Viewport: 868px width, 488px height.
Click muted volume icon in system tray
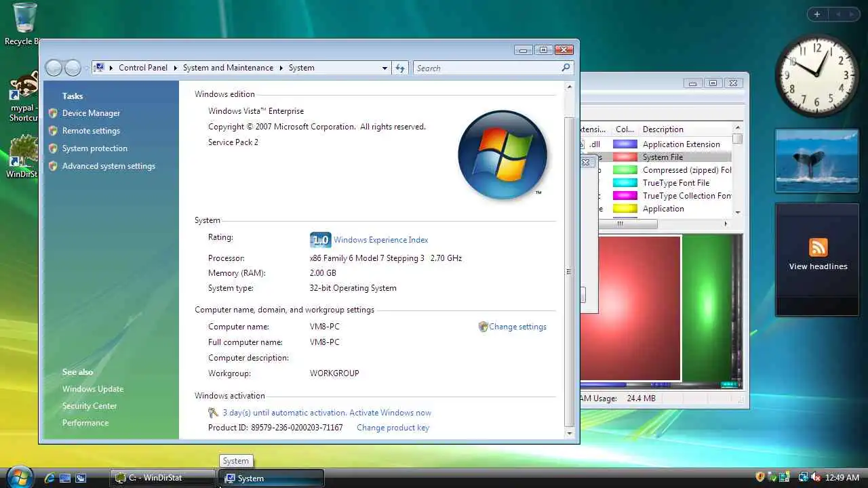click(815, 477)
